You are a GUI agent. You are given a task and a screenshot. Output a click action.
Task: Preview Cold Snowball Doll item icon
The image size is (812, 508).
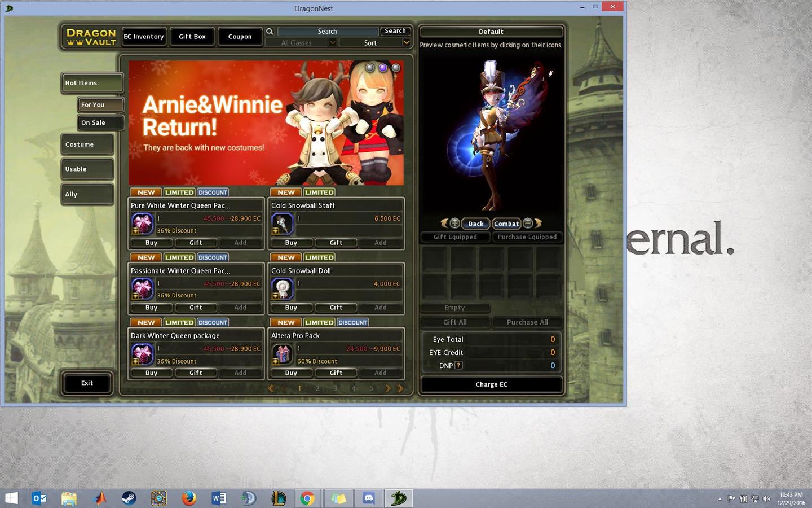283,289
